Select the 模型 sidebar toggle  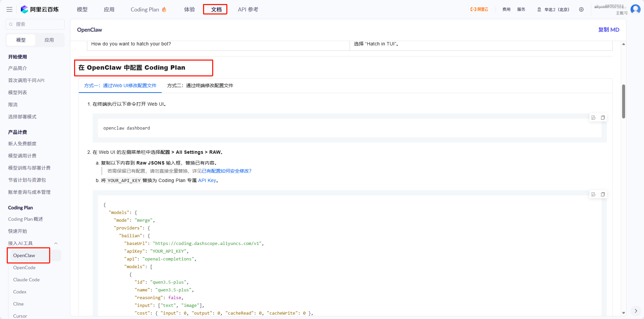pos(21,40)
